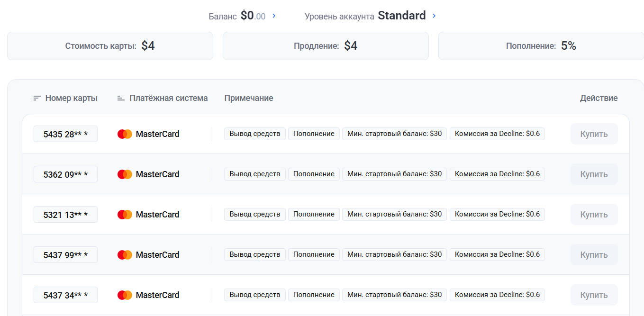
Task: Click MasterCard logo in 5437 99** row
Action: 125,255
